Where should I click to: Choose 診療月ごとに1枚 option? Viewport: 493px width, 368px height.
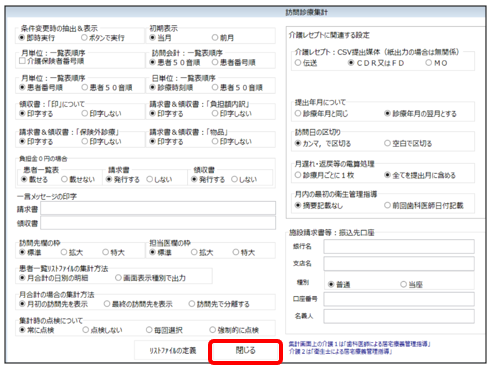(x=298, y=175)
